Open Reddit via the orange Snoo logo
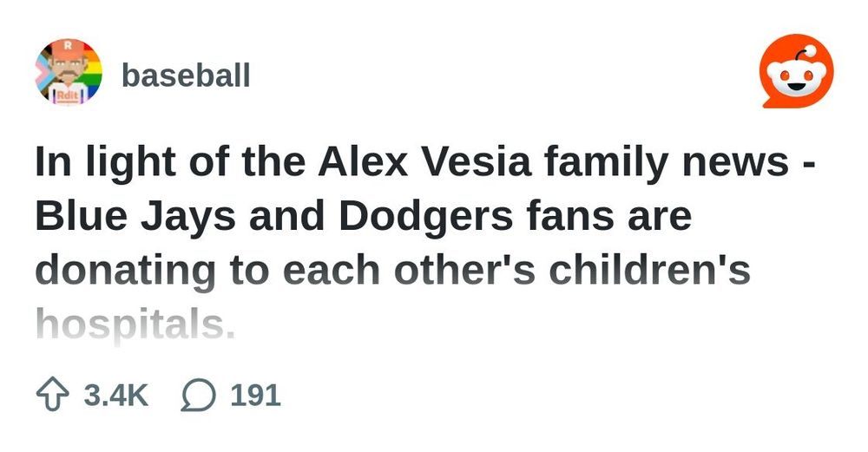 [795, 74]
